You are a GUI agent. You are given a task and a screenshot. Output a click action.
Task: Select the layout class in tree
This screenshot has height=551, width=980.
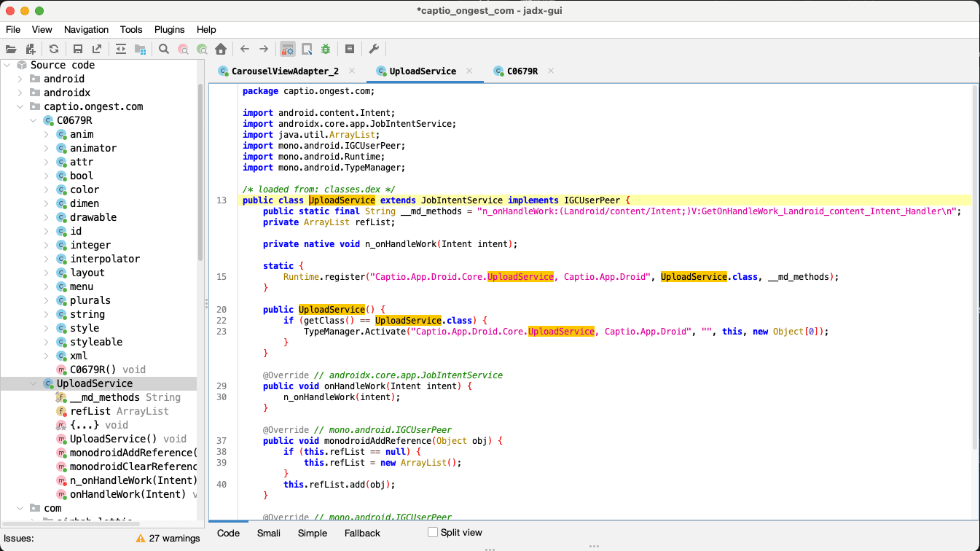(87, 273)
